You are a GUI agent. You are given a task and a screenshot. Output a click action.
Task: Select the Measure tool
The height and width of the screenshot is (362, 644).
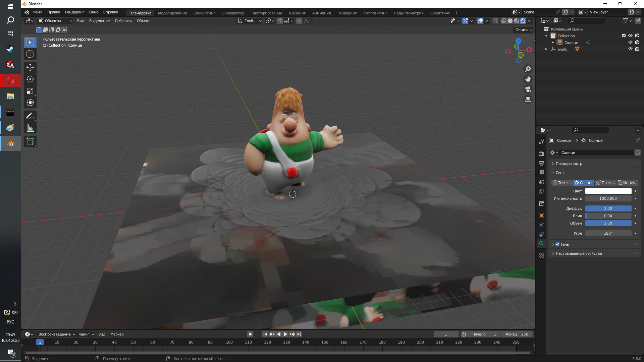[30, 128]
